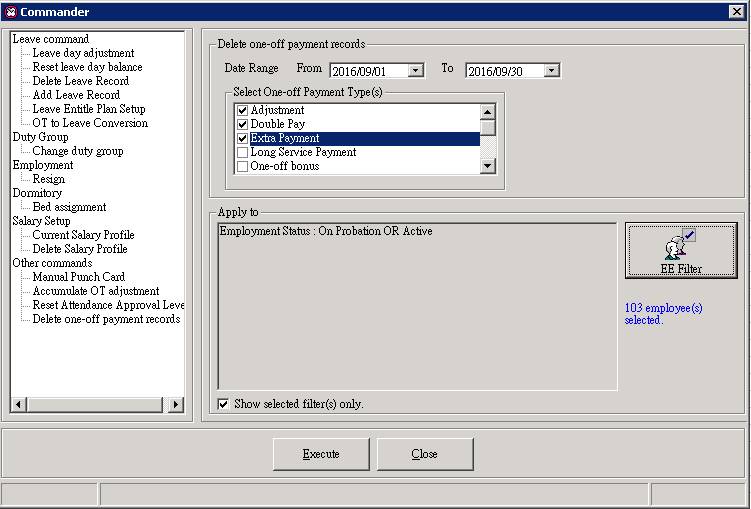The image size is (751, 509).
Task: Click the Commander title bar app icon
Action: coord(11,12)
